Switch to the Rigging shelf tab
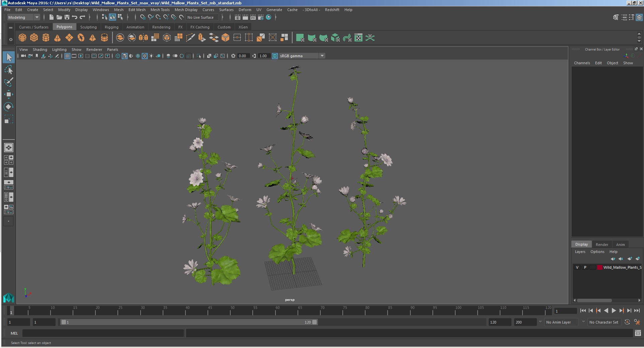 pos(111,27)
